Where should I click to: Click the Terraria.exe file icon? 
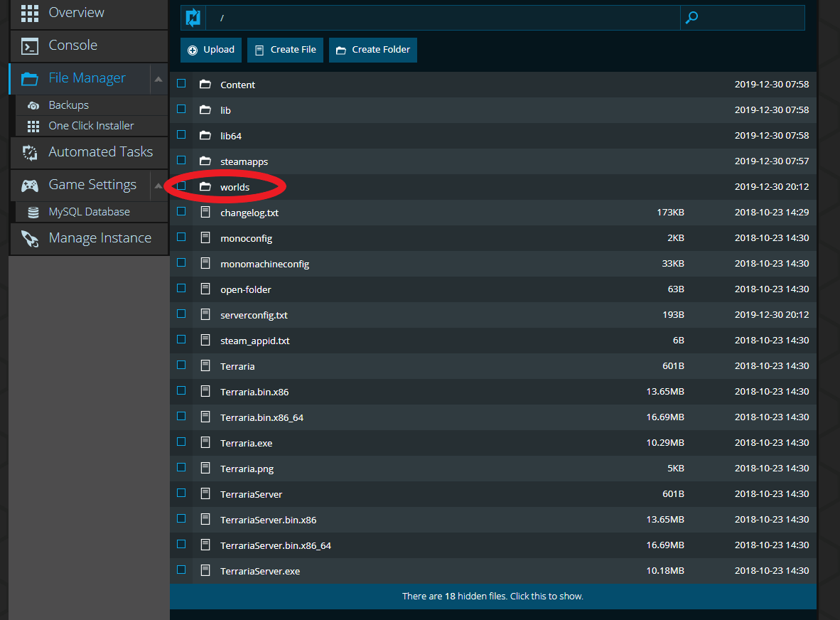click(205, 443)
